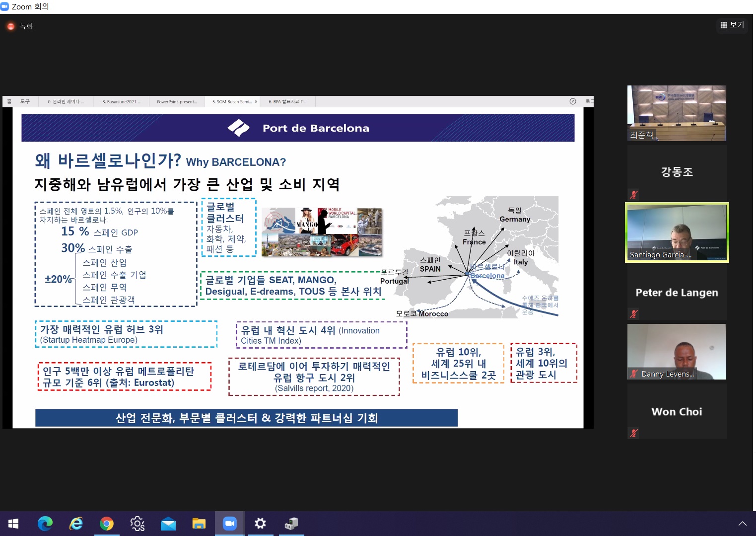This screenshot has width=756, height=536.
Task: Click the help question mark icon
Action: click(573, 101)
